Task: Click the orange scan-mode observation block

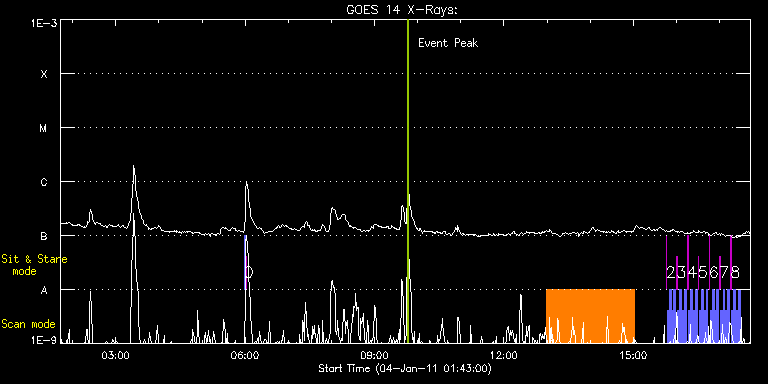Action: point(590,316)
